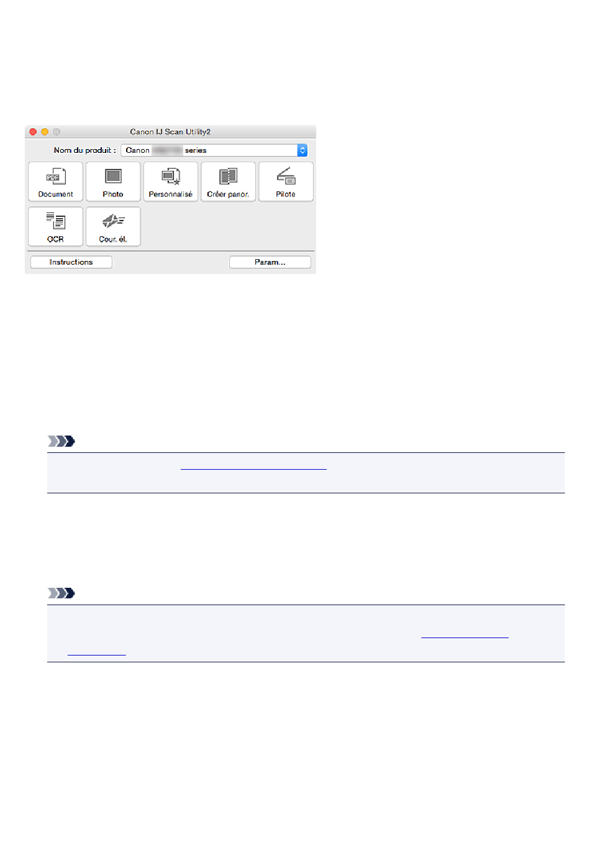Viewport: 590px width, 868px height.
Task: Open the Pilote scanner driver
Action: (x=286, y=181)
